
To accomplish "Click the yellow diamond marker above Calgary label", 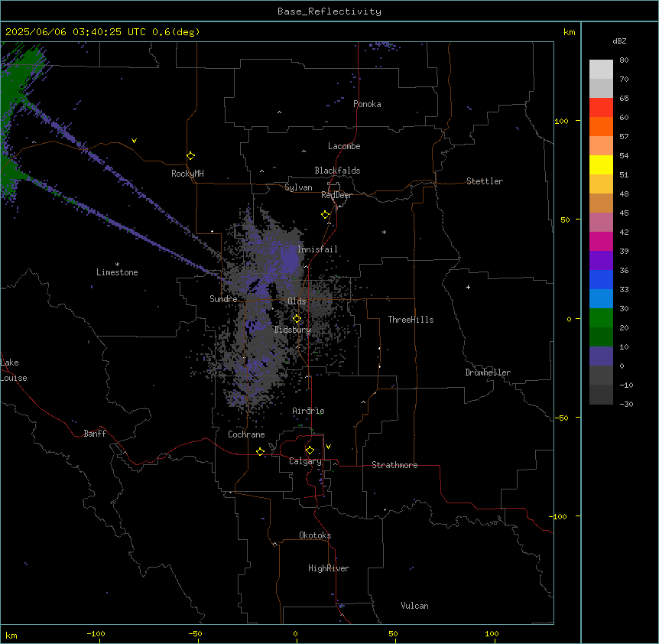I will [x=310, y=450].
